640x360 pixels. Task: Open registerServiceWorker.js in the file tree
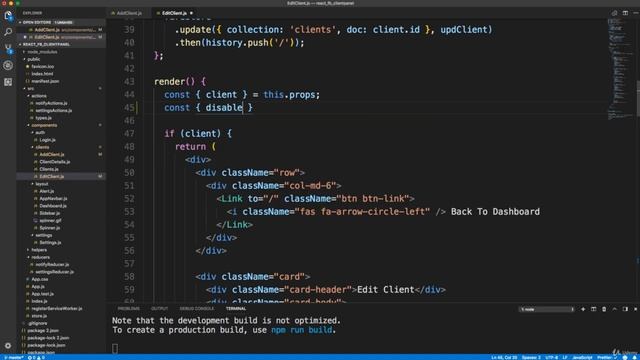(x=57, y=309)
